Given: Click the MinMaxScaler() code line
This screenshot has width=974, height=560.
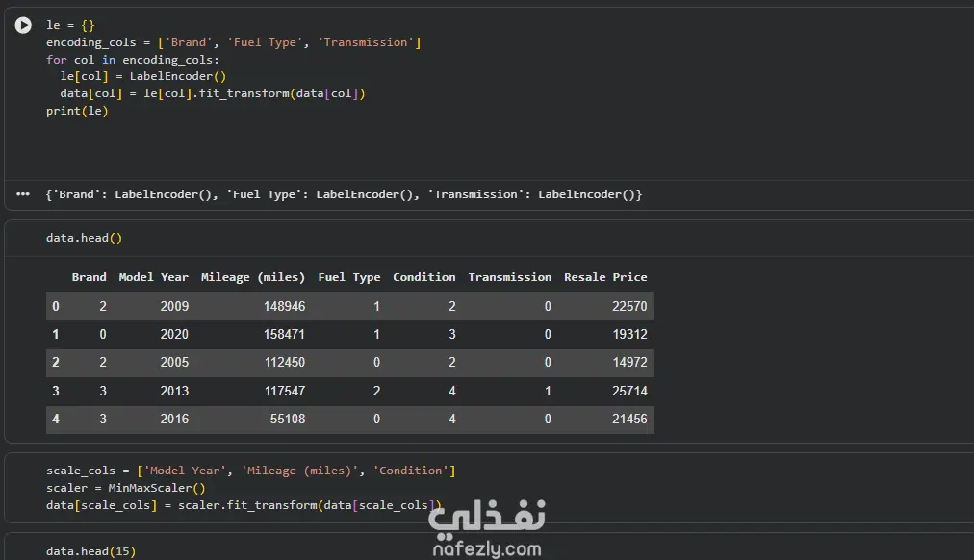Looking at the screenshot, I should [x=125, y=488].
